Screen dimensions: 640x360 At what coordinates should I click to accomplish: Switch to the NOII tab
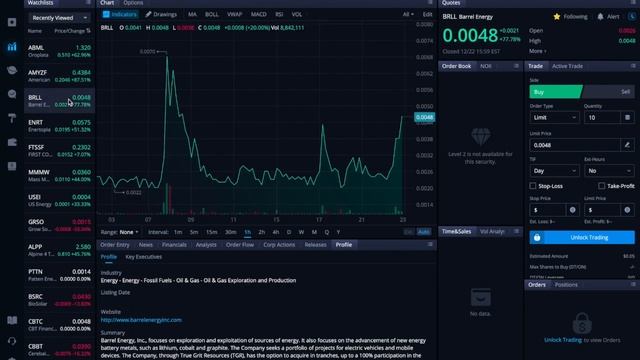pyautogui.click(x=485, y=66)
